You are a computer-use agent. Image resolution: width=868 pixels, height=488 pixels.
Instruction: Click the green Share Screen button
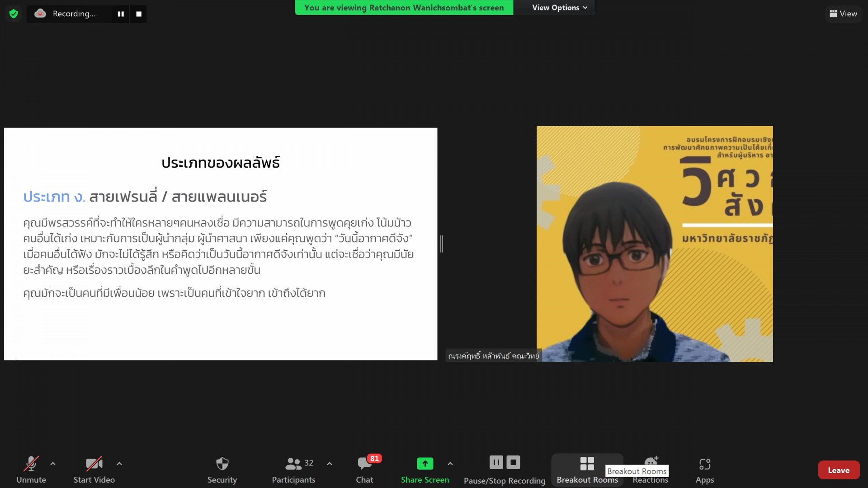[425, 470]
